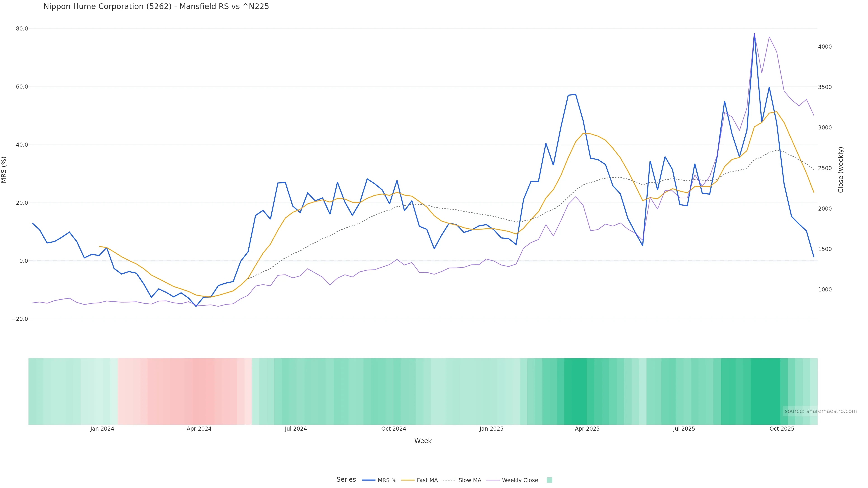The height and width of the screenshot is (488, 868).
Task: Click the purple Weekly Close legend line icon
Action: (493, 480)
